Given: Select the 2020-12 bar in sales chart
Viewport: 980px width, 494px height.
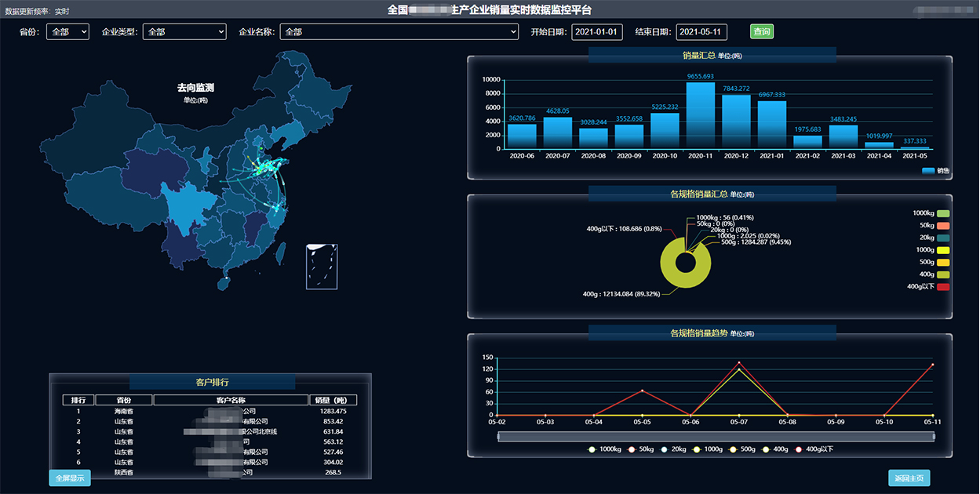Looking at the screenshot, I should click(x=736, y=122).
